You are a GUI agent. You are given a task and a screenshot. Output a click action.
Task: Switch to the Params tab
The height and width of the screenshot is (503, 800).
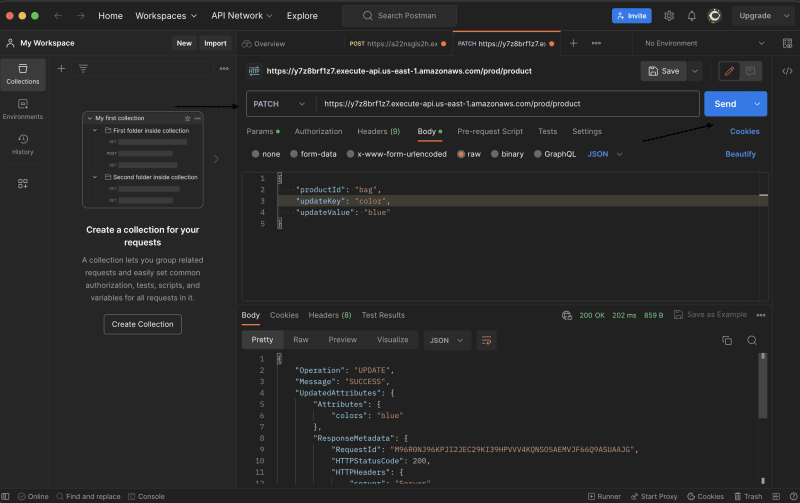click(263, 132)
